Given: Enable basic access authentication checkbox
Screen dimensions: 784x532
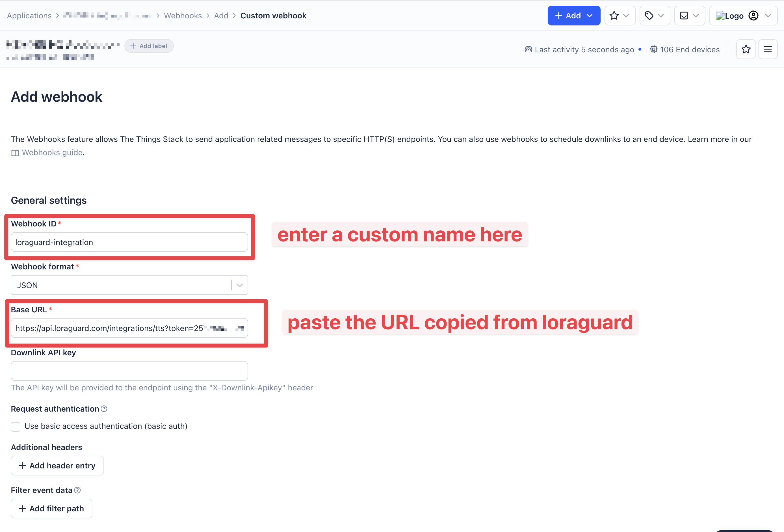Looking at the screenshot, I should 16,426.
